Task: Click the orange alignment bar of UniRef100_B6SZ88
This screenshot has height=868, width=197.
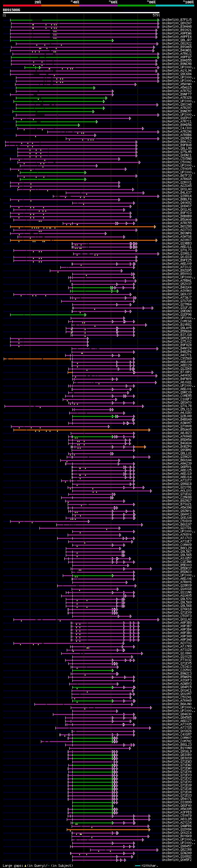Action: [83, 227]
